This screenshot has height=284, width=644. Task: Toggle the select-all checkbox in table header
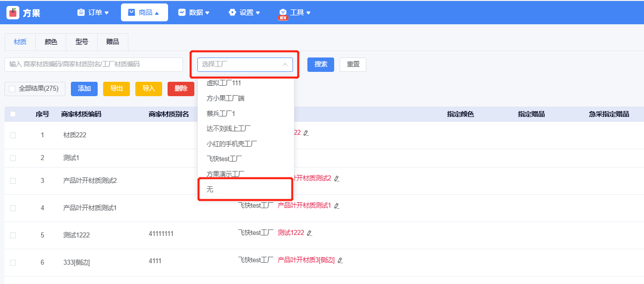point(13,114)
